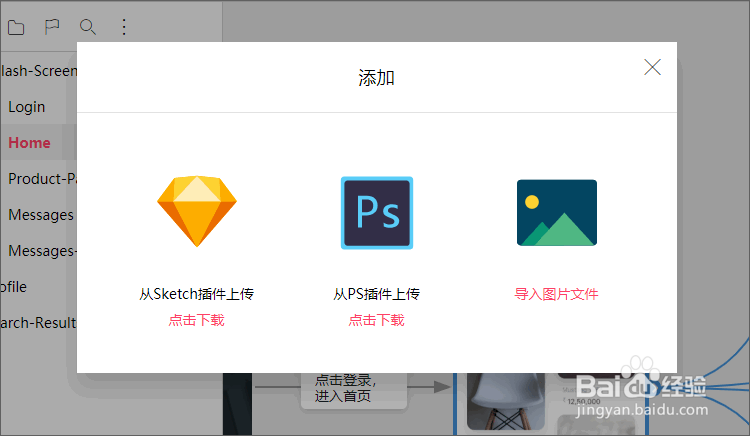750x436 pixels.
Task: Click the image file picture icon
Action: 557,213
